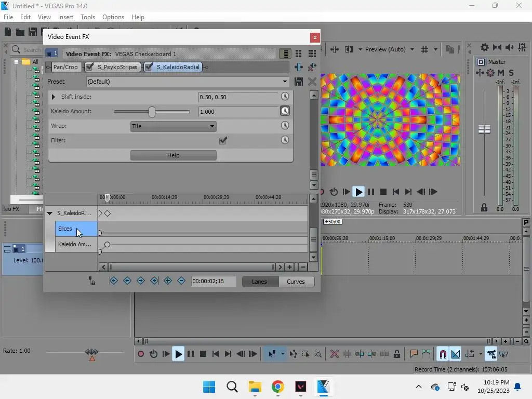
Task: Click the keyframe timecode field 00:00:02;16
Action: click(x=214, y=281)
